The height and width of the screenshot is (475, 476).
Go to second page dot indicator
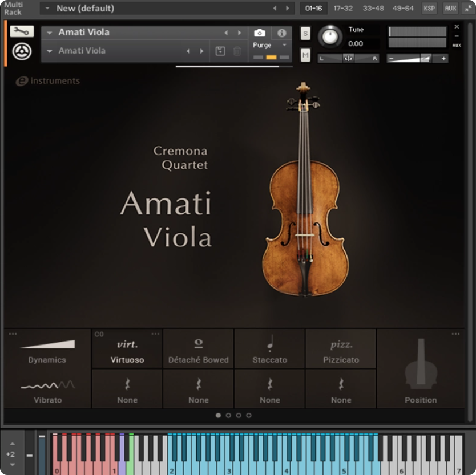(228, 415)
